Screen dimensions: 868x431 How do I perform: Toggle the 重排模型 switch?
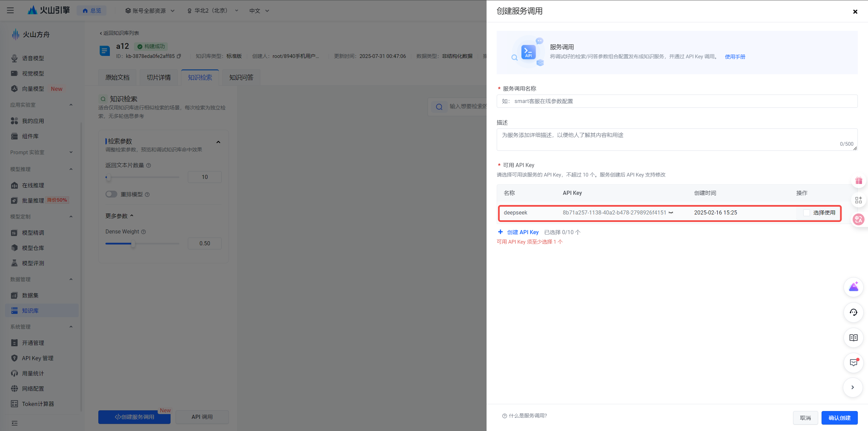(111, 194)
